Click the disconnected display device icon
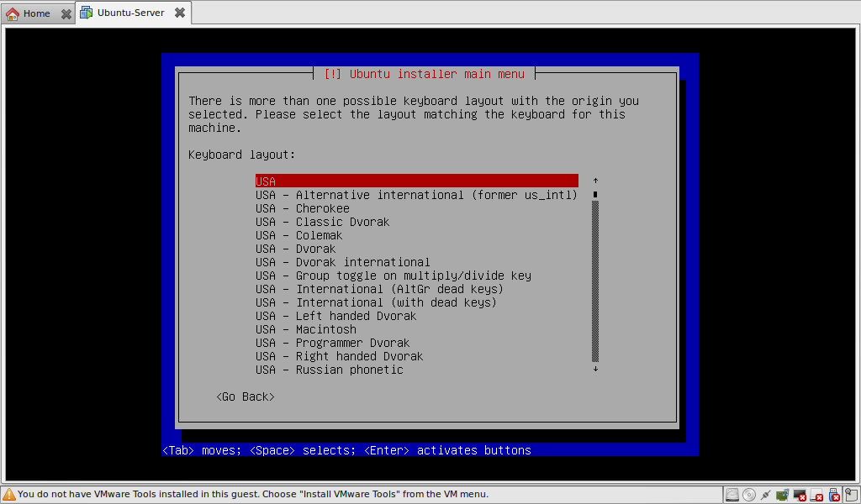Screen dimensions: 861x504 (x=800, y=495)
